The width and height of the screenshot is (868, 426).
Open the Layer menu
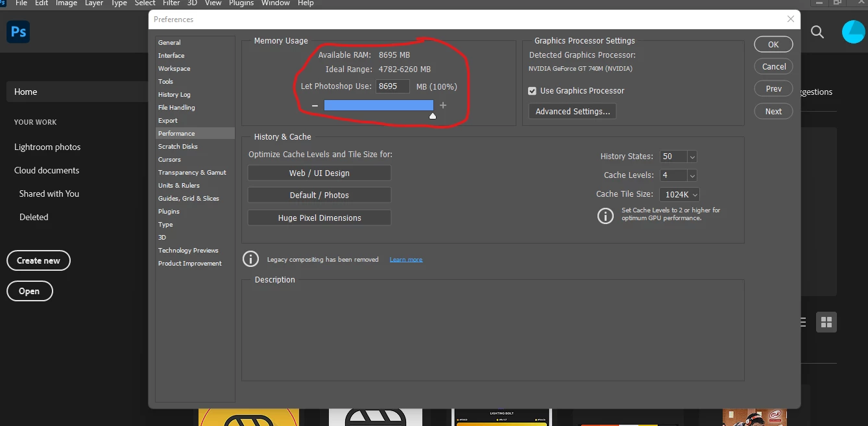pyautogui.click(x=94, y=3)
